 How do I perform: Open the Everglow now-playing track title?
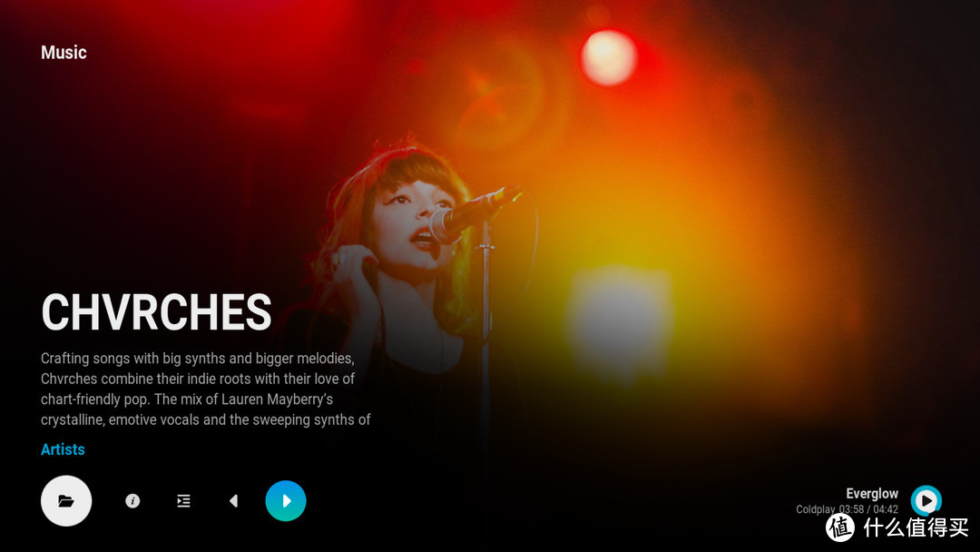pyautogui.click(x=872, y=493)
